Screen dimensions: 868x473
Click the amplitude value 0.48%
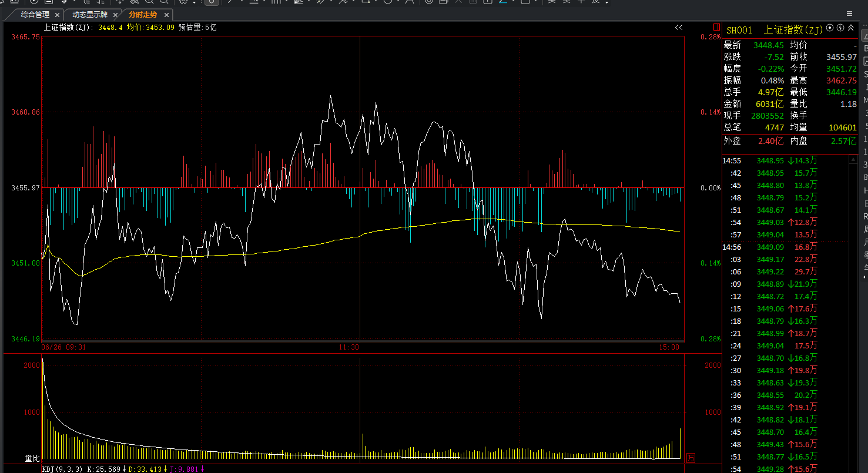[772, 80]
